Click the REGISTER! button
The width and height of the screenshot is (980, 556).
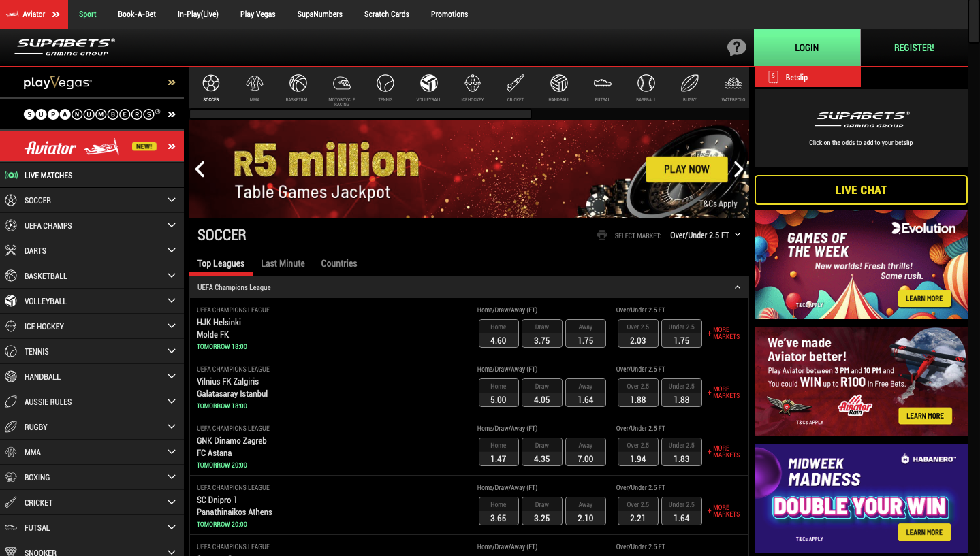coord(914,48)
